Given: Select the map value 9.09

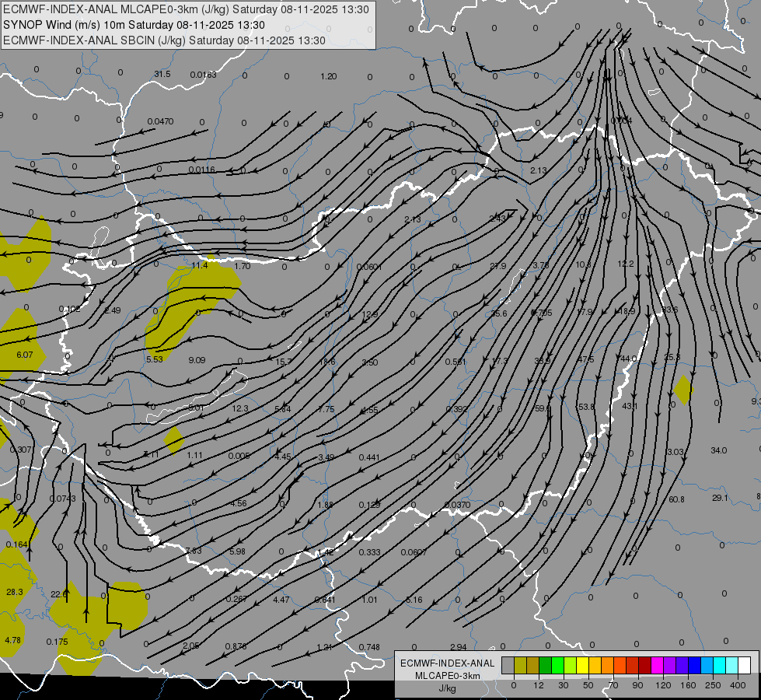Looking at the screenshot, I should 197,360.
